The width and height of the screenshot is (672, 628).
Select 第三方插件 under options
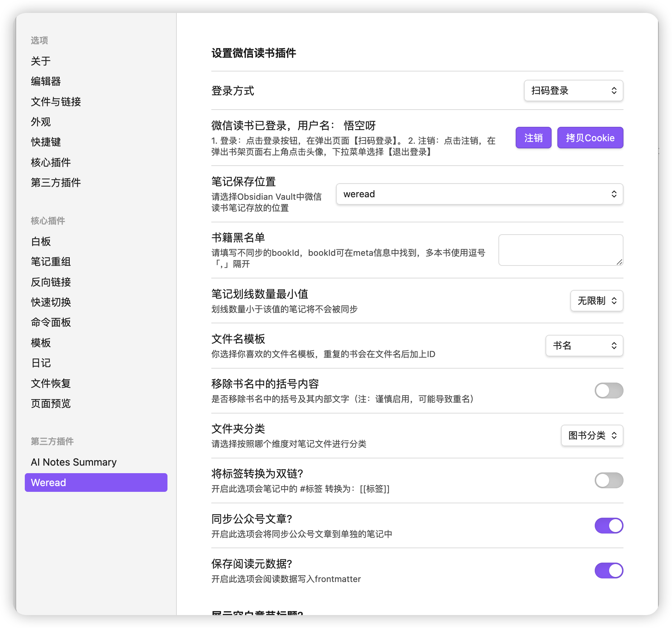(56, 183)
